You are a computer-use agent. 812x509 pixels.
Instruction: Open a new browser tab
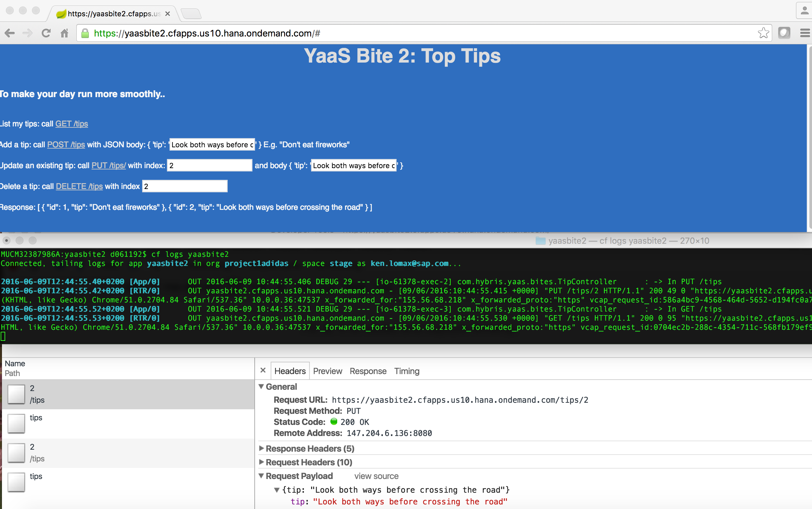191,14
